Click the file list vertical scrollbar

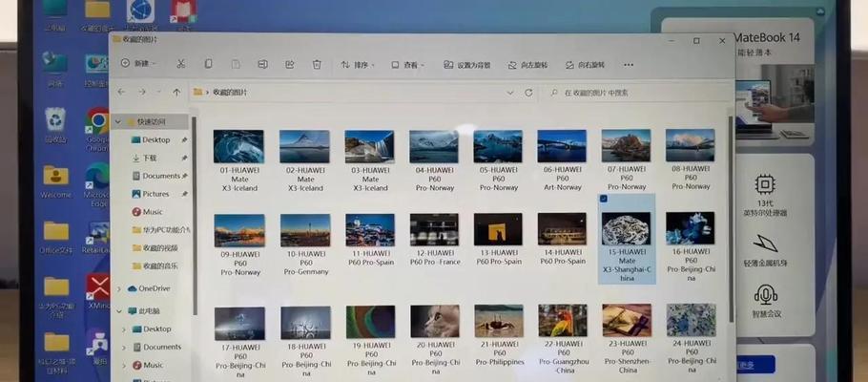(730, 219)
